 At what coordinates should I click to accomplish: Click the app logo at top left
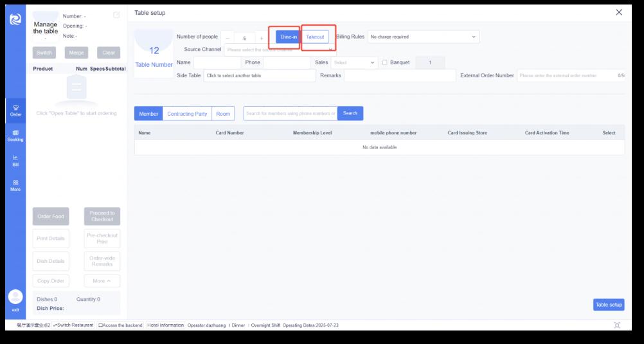point(15,19)
